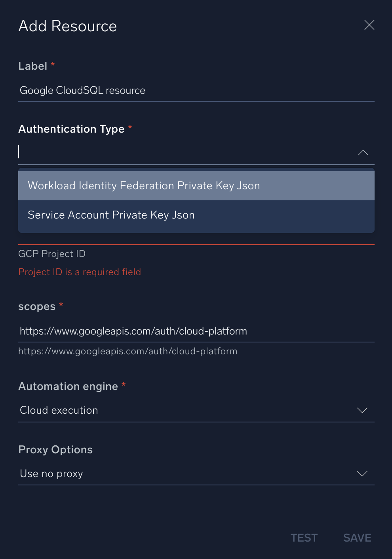The height and width of the screenshot is (559, 392).
Task: Click the Authentication Type text input
Action: tap(158, 152)
